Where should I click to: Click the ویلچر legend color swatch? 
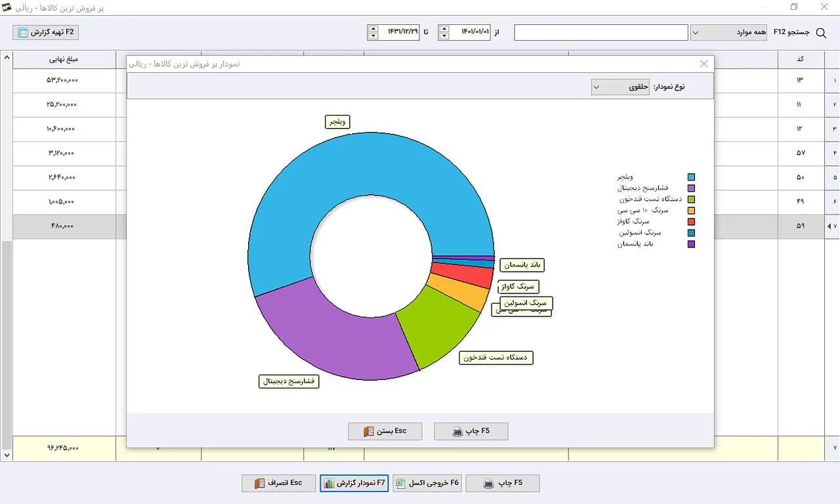[x=691, y=177]
